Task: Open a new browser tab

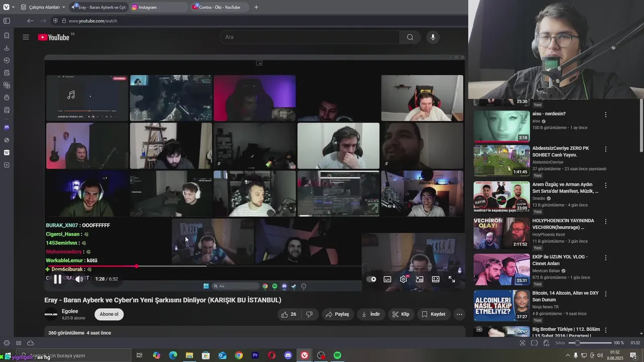Action: 256,7
